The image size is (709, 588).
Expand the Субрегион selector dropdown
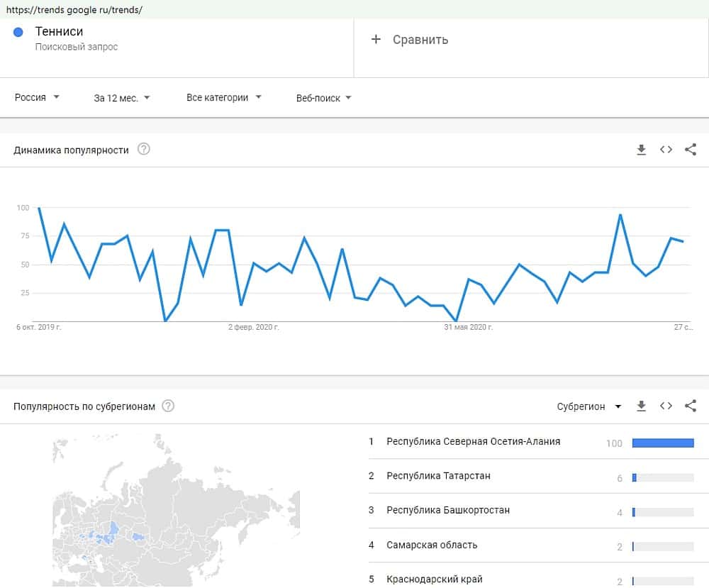(589, 406)
